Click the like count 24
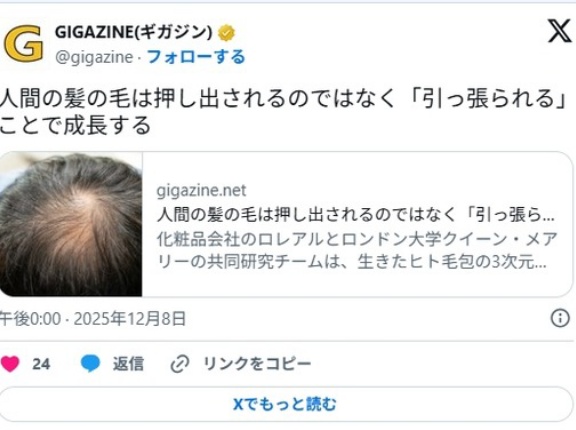 tap(41, 364)
